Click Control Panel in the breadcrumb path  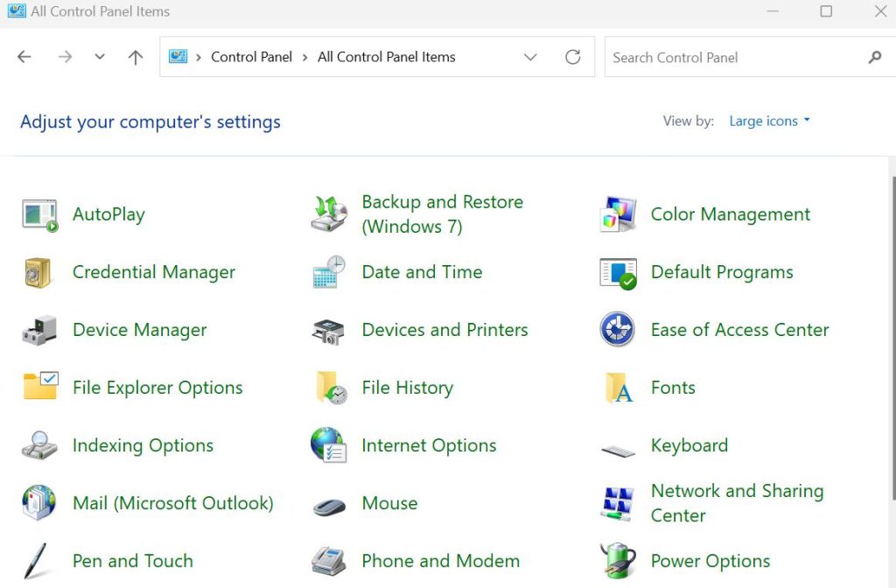pos(251,57)
